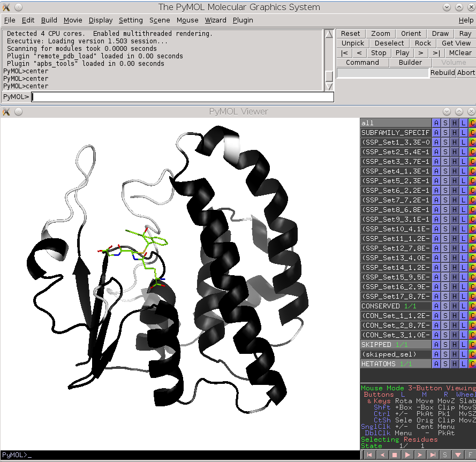
Task: Start playback with viewer play triangle icon
Action: [407, 455]
